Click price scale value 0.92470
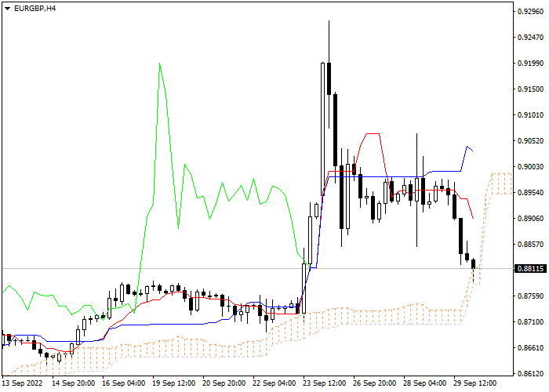The image size is (549, 392). (531, 38)
